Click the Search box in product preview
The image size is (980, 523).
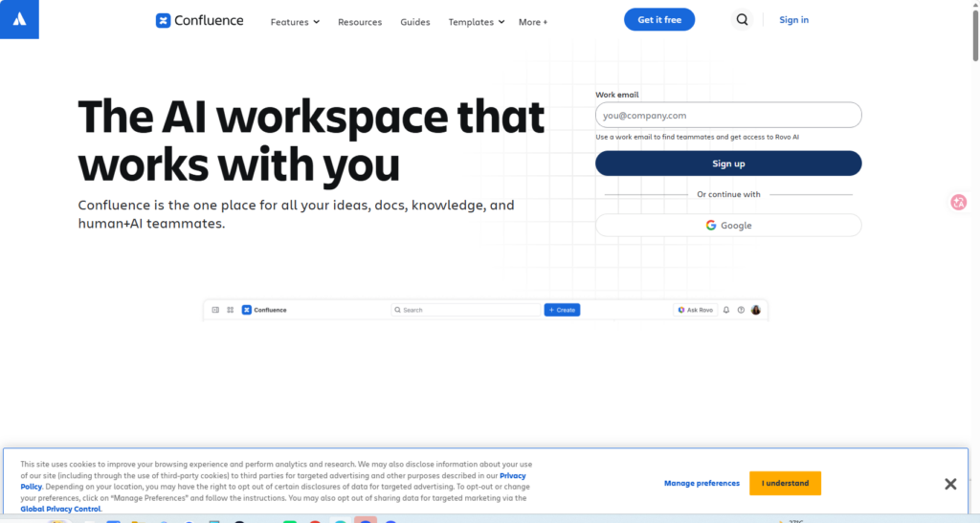[466, 310]
